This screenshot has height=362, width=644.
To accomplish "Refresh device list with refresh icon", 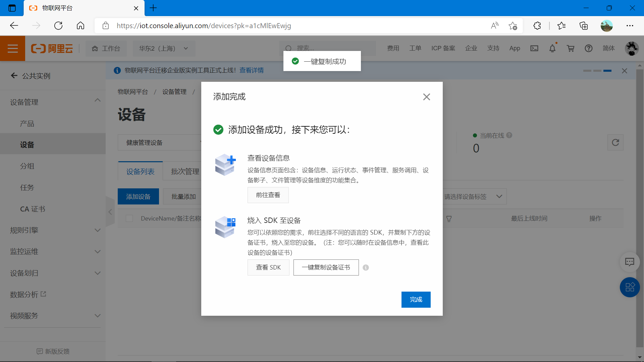I will [x=615, y=142].
